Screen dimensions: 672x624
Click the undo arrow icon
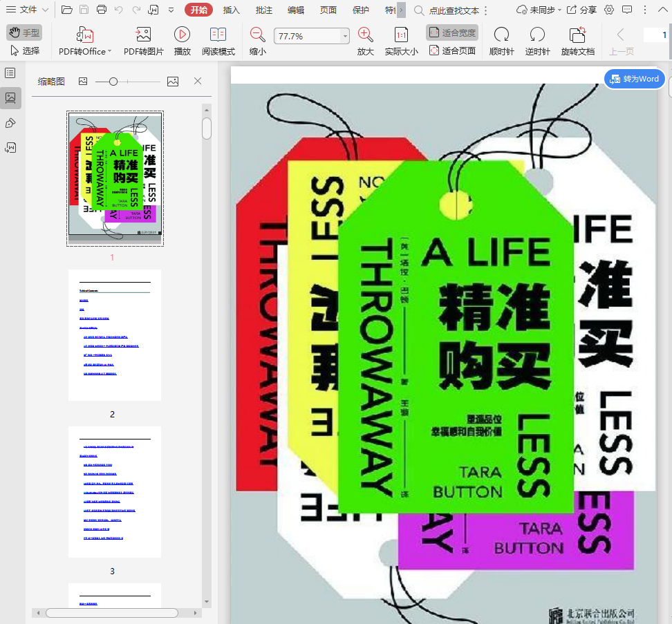pos(119,10)
